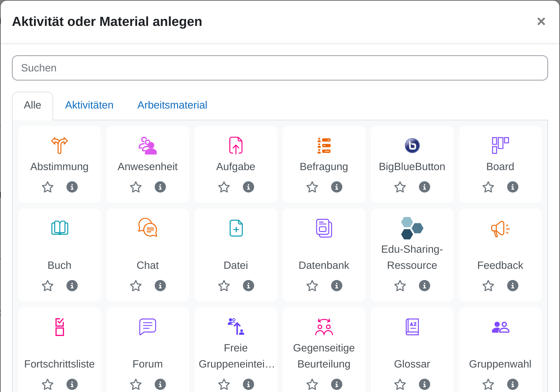Add a BigBlueButton activity
This screenshot has width=560, height=392.
tap(412, 146)
